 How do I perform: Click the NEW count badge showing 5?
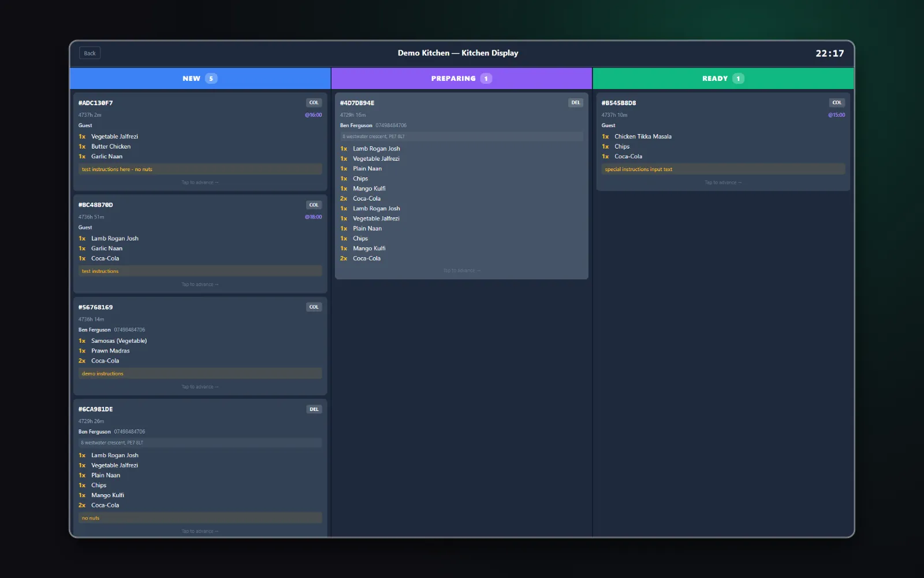point(211,79)
